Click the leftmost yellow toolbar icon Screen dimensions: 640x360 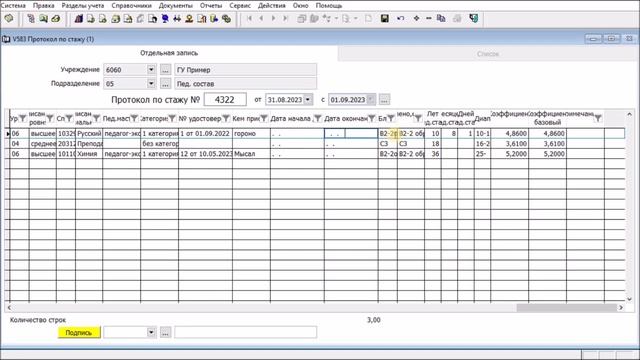[x=9, y=19]
